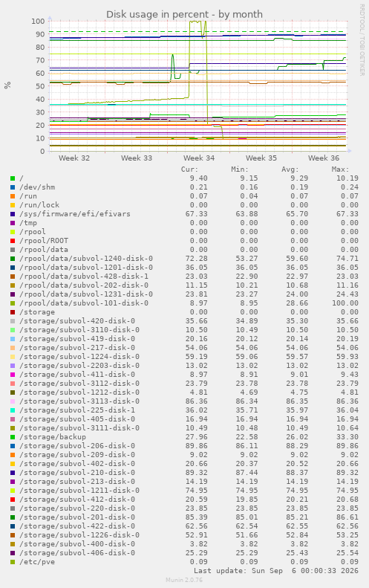Select /storage/subvol-1224-disk-0 label
Viewport: 369px width, 588px height.
point(79,357)
